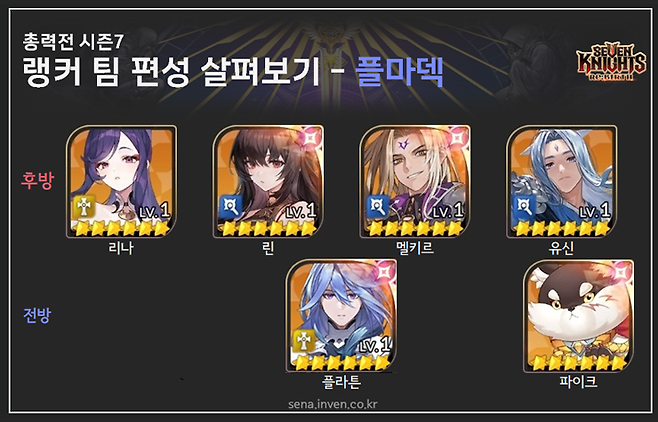Image resolution: width=658 pixels, height=422 pixels.
Task: Click the pink badge on Platon's portrait
Action: [384, 271]
